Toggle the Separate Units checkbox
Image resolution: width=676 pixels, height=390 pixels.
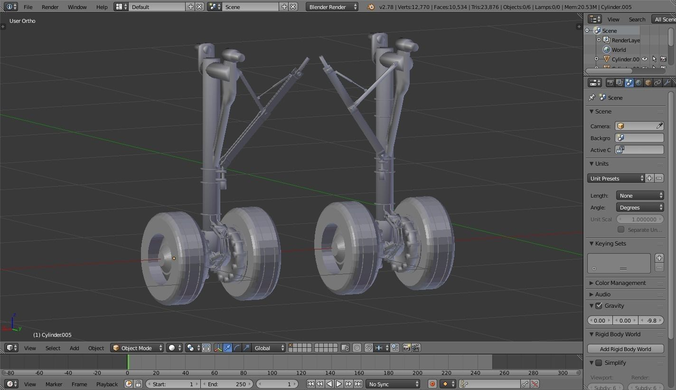[x=621, y=229]
